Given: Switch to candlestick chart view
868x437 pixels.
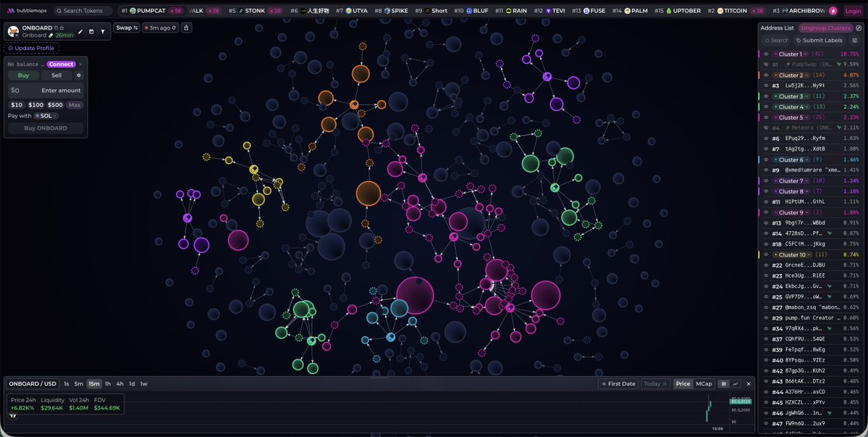Looking at the screenshot, I should pyautogui.click(x=723, y=384).
